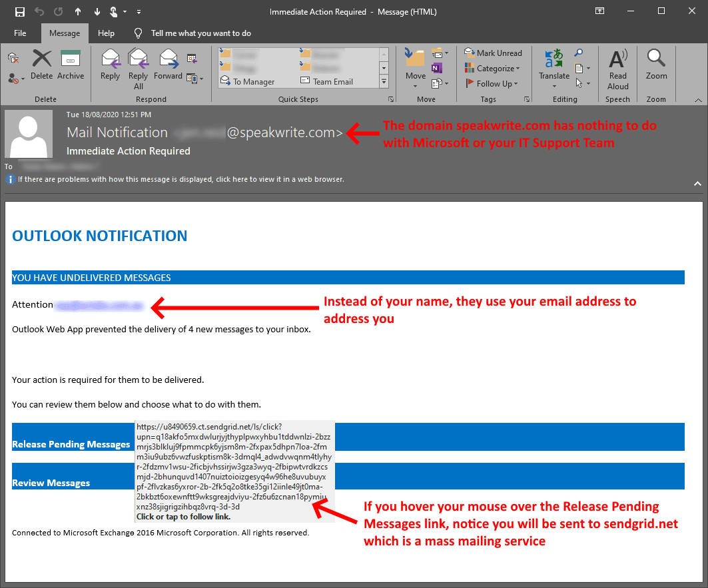Click the Review Messages link

[x=51, y=483]
